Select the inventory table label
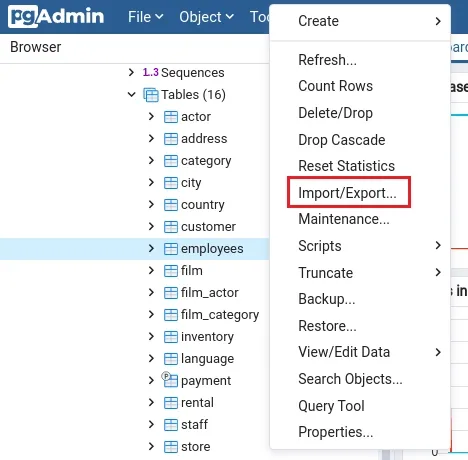This screenshot has width=468, height=460. [207, 337]
